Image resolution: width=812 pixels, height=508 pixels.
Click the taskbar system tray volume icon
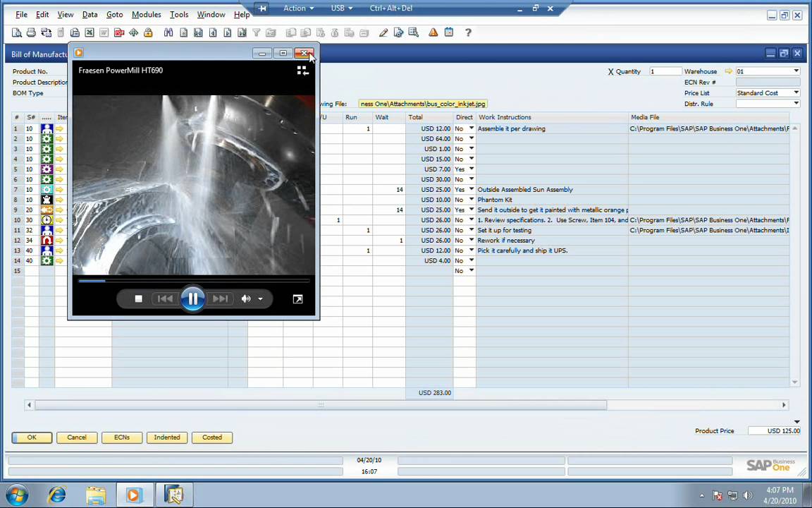click(x=747, y=495)
